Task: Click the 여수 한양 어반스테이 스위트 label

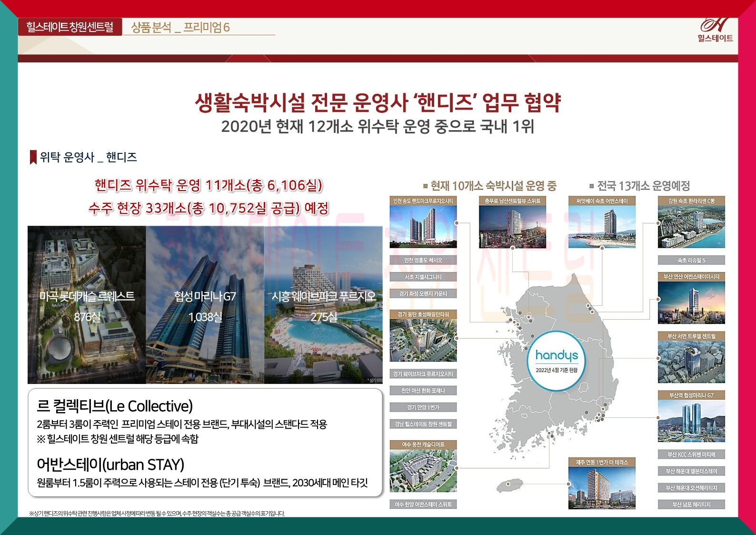Action: pyautogui.click(x=423, y=504)
